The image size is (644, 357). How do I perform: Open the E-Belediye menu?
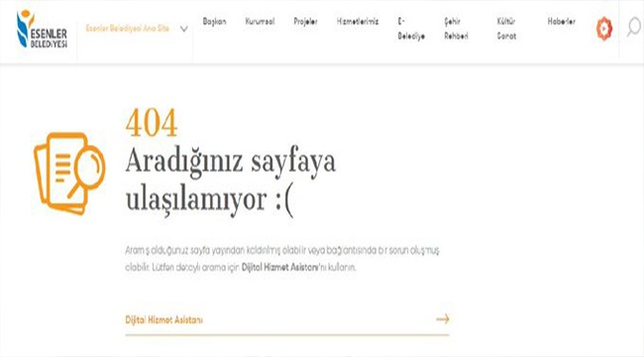411,29
